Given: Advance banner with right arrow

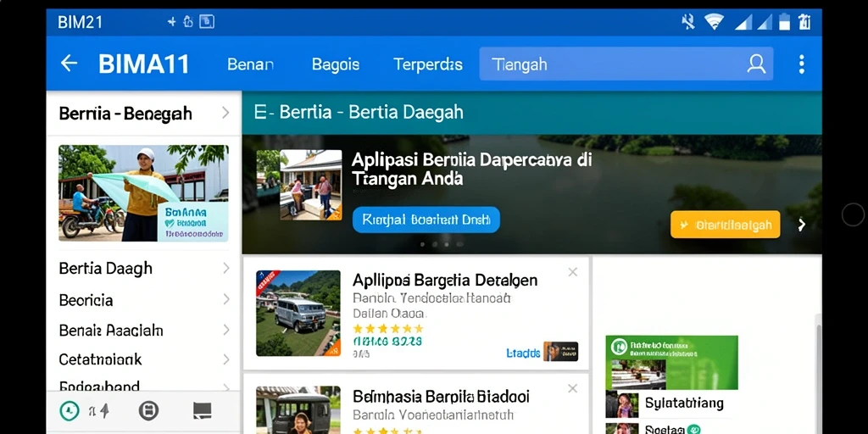Looking at the screenshot, I should point(802,225).
